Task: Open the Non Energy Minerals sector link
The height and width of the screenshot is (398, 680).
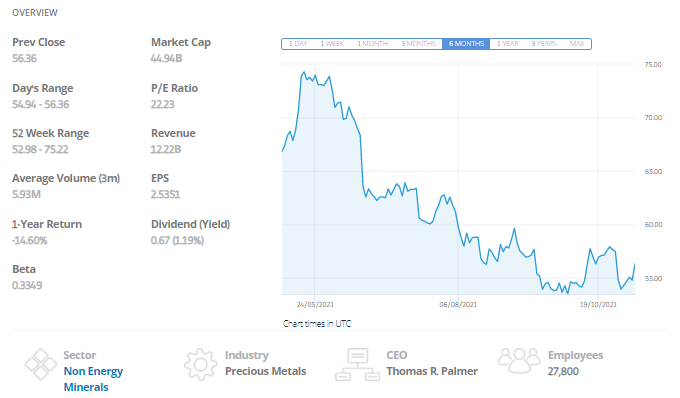Action: 93,379
